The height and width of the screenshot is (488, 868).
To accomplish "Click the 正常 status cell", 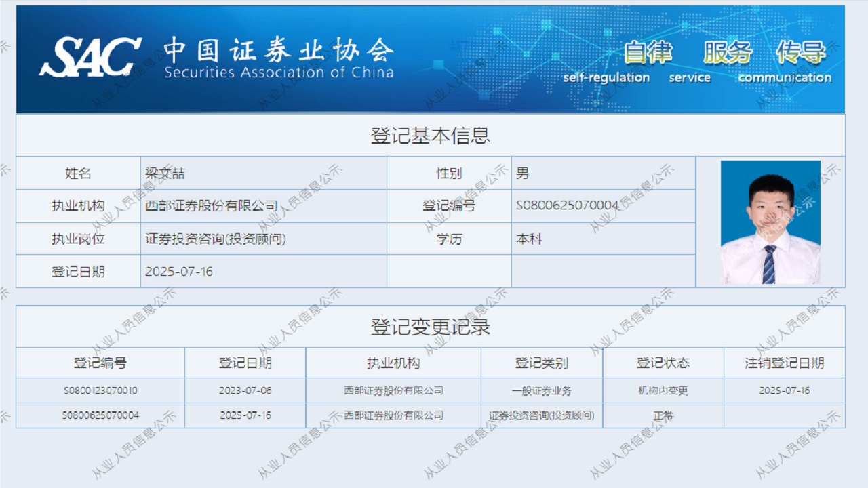I will (x=663, y=415).
